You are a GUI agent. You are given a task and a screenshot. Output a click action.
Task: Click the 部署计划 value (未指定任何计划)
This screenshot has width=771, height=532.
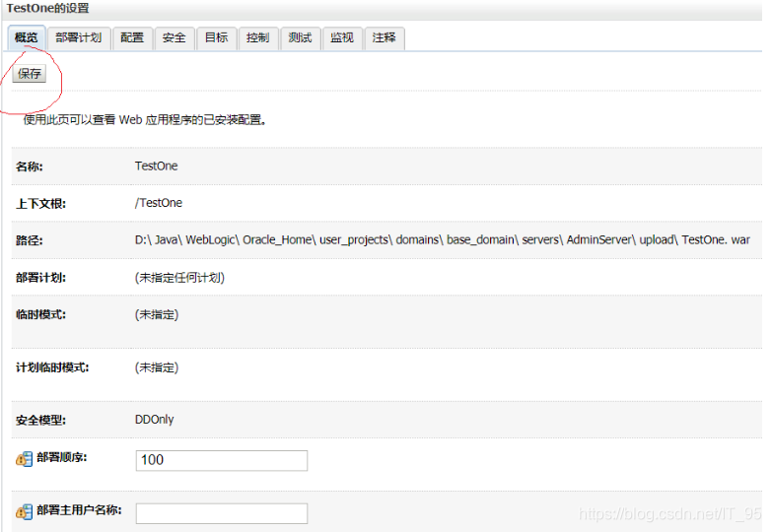point(179,278)
